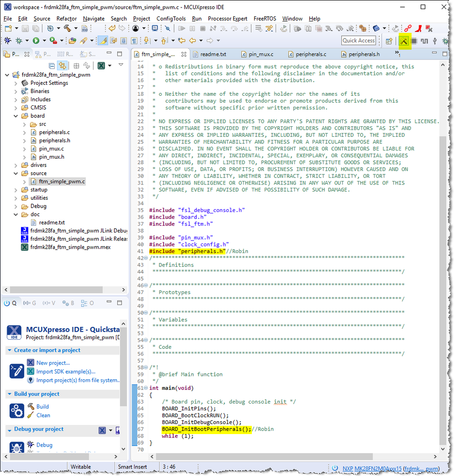Click the Next Annotation down arrow icon
Screen dimensions: 454x476
147,41
